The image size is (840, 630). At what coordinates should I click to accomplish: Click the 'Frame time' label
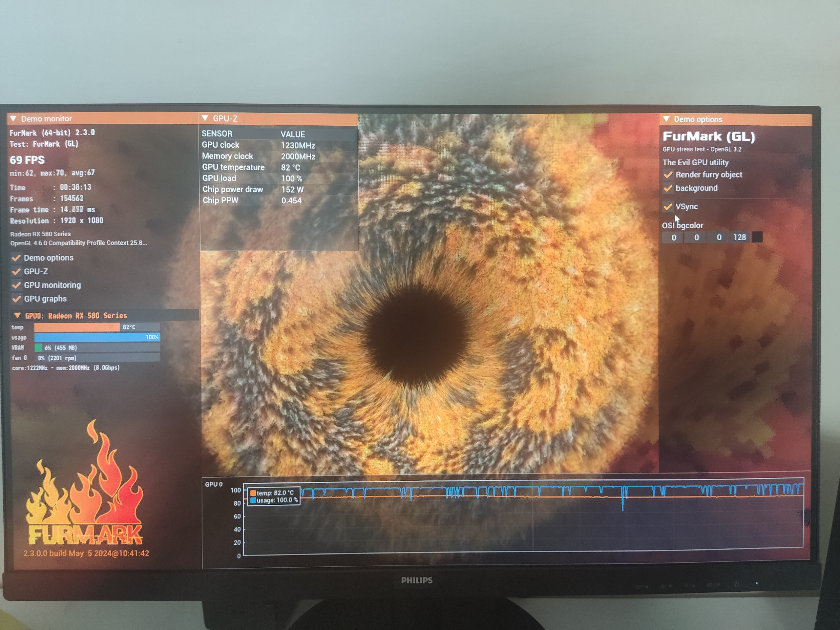[29, 210]
